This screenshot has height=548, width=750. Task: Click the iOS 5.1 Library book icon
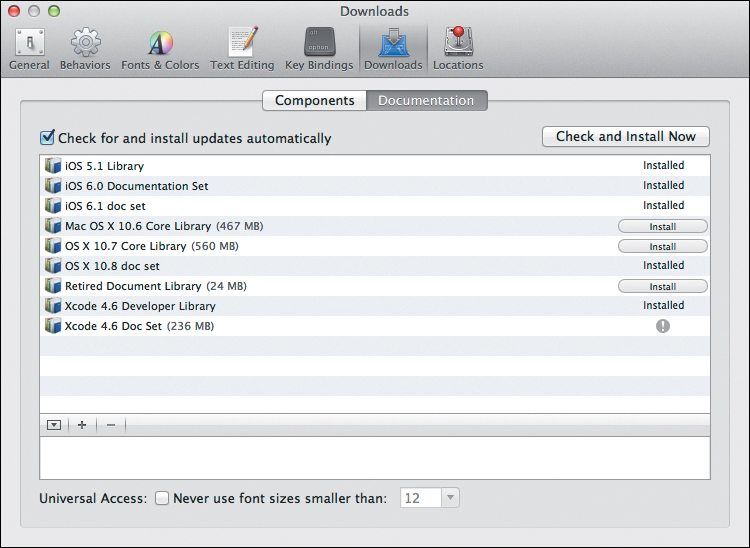(x=53, y=165)
